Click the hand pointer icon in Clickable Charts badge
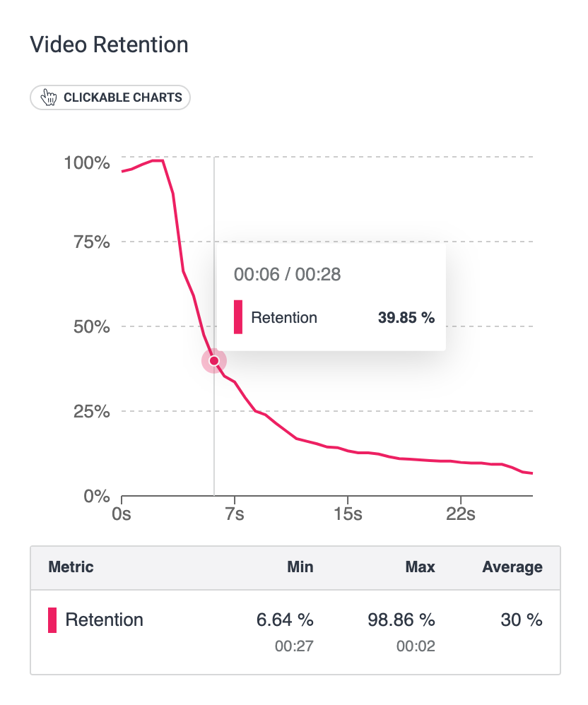 pyautogui.click(x=48, y=97)
